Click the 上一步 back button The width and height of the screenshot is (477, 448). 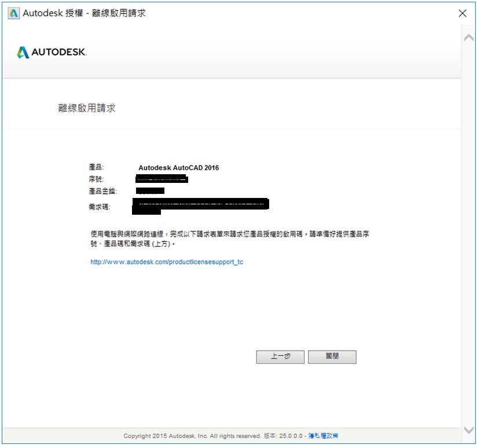pos(280,357)
